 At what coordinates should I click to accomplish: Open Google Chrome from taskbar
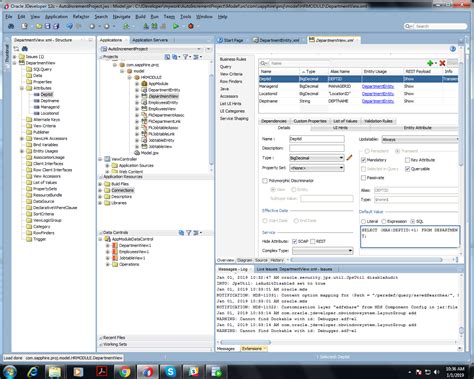[124, 371]
